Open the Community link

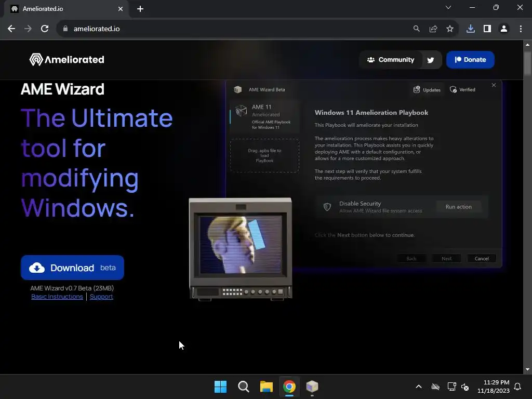click(x=391, y=60)
